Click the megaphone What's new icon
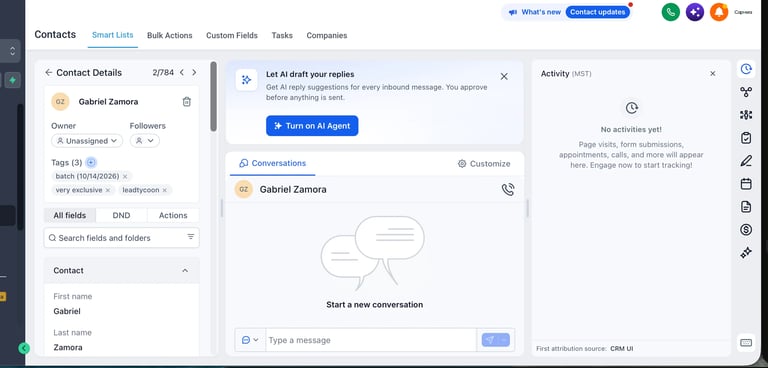 [513, 12]
